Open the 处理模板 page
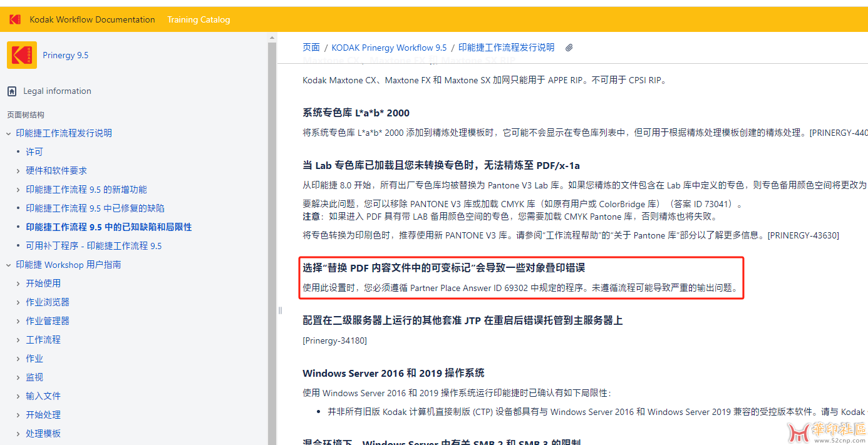The width and height of the screenshot is (868, 445). pos(43,434)
